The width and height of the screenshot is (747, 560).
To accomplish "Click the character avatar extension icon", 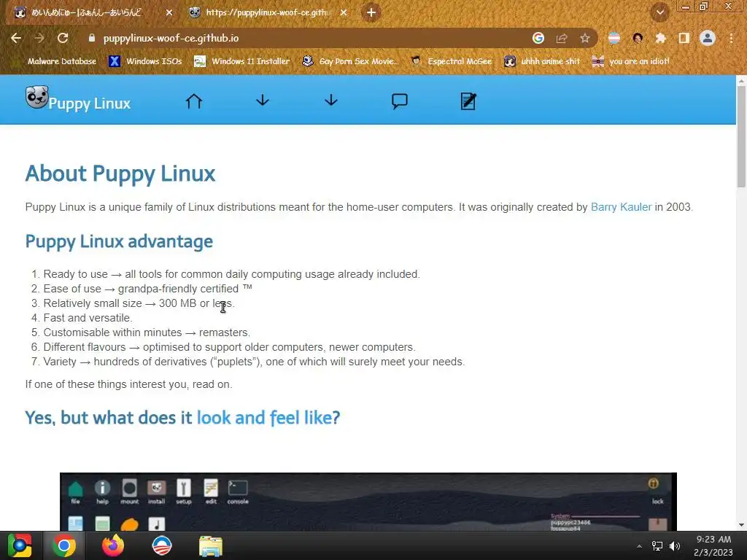I will (638, 38).
